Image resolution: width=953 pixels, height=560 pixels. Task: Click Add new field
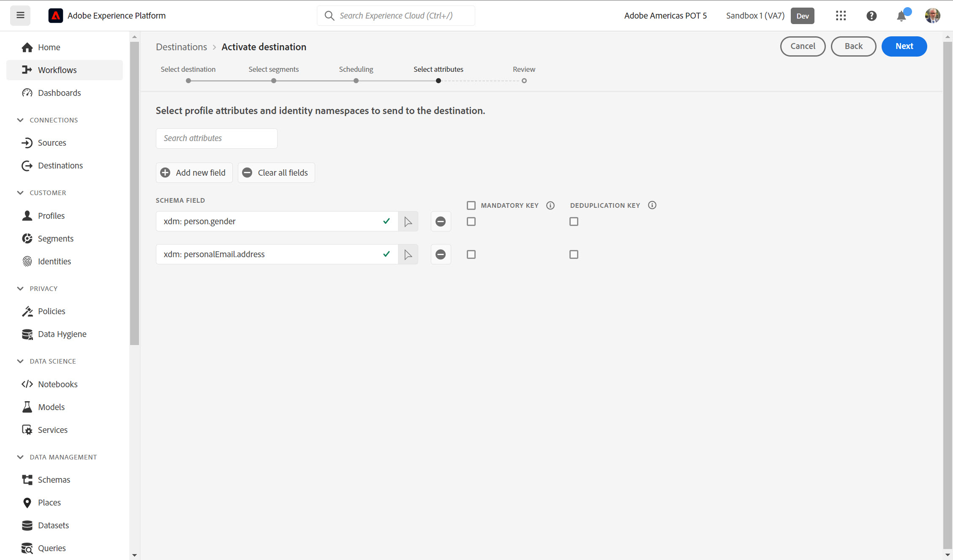tap(194, 173)
